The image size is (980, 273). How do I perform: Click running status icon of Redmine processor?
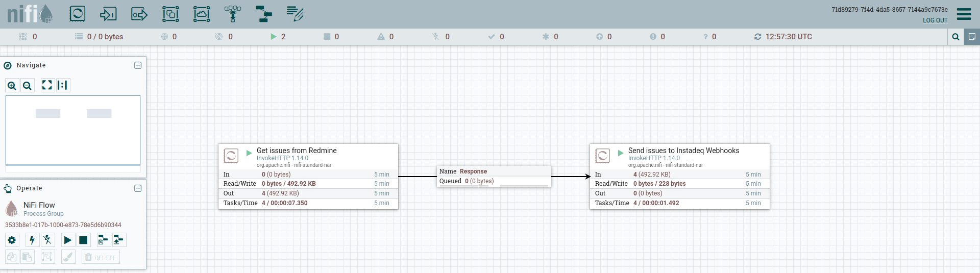point(249,153)
